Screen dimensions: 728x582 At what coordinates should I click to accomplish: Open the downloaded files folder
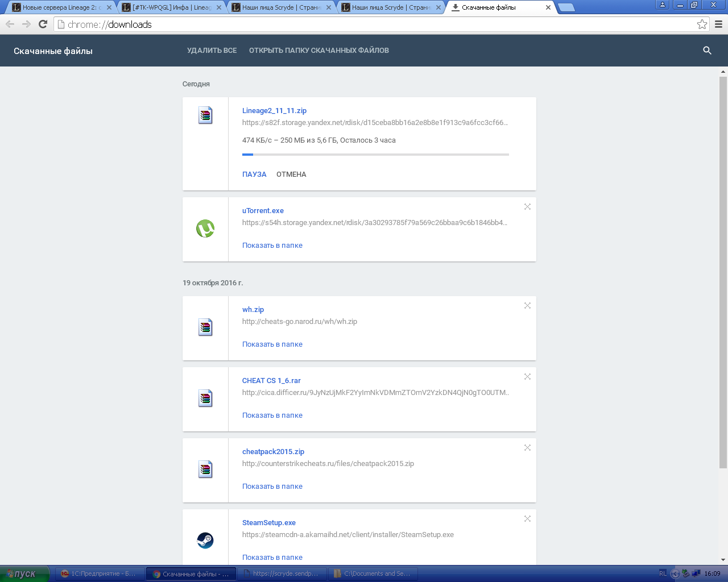click(318, 51)
